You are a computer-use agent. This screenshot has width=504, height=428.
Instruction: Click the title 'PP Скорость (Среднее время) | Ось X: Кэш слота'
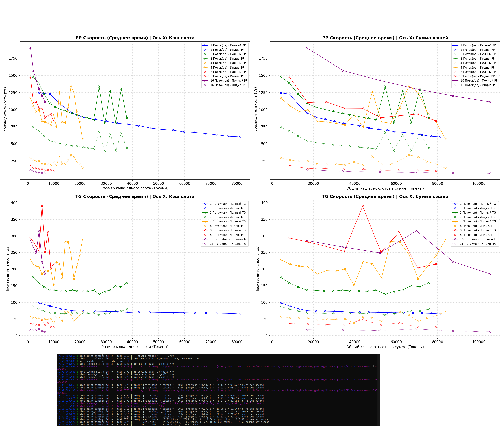click(x=135, y=38)
